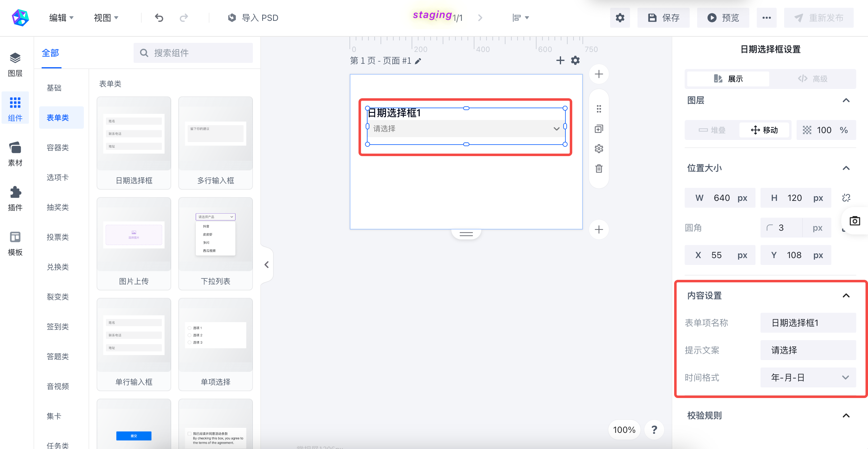
Task: Click the 保存 save button
Action: tap(663, 17)
